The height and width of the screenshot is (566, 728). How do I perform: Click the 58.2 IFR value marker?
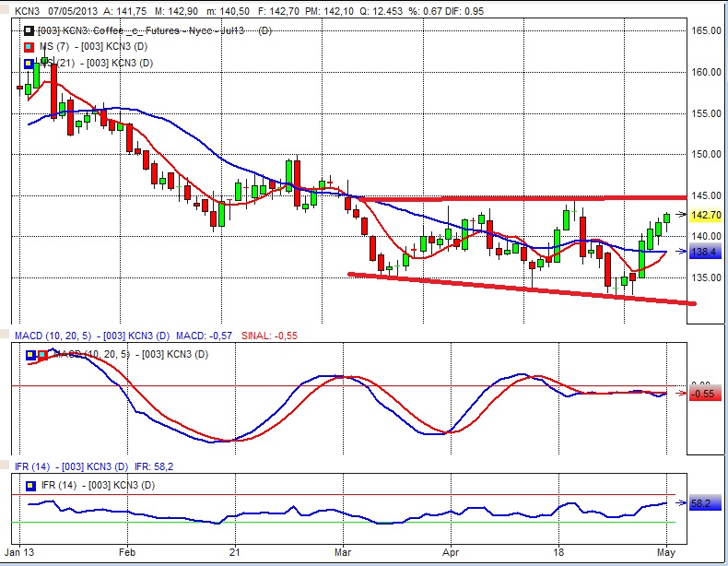click(x=703, y=503)
